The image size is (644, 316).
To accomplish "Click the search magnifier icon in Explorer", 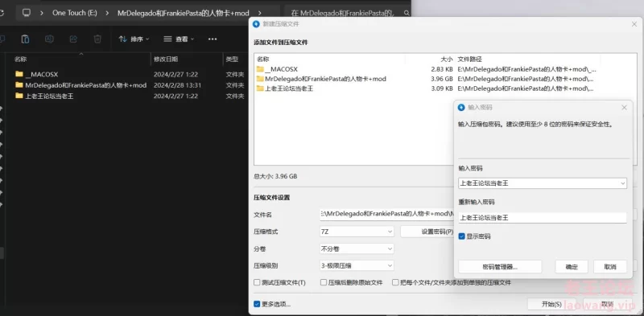I will click(407, 13).
